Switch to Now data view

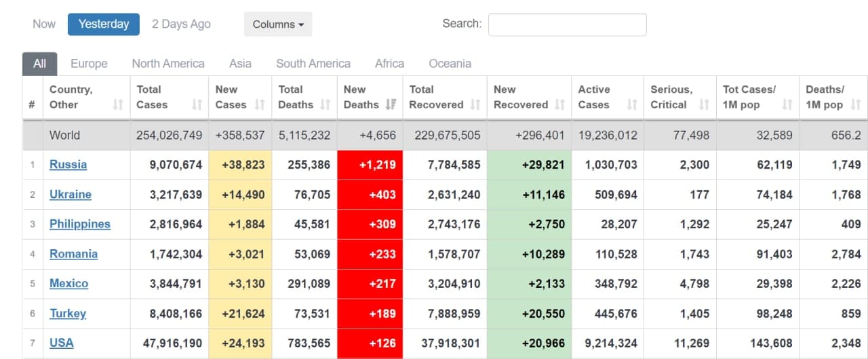tap(44, 24)
